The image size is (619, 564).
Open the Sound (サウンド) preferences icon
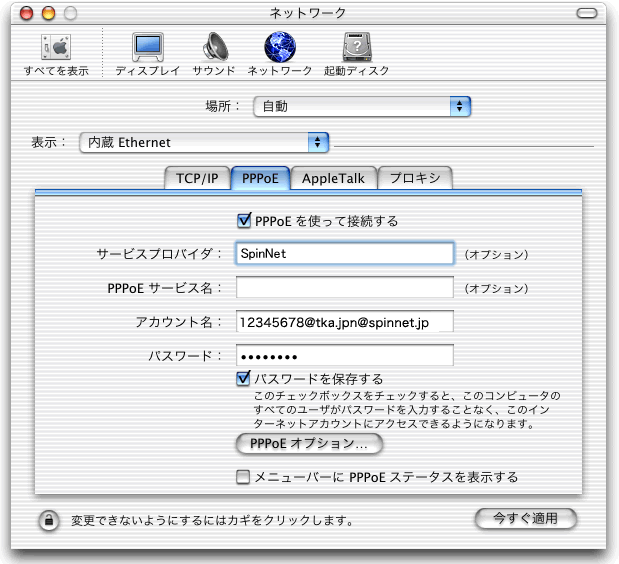pos(213,51)
